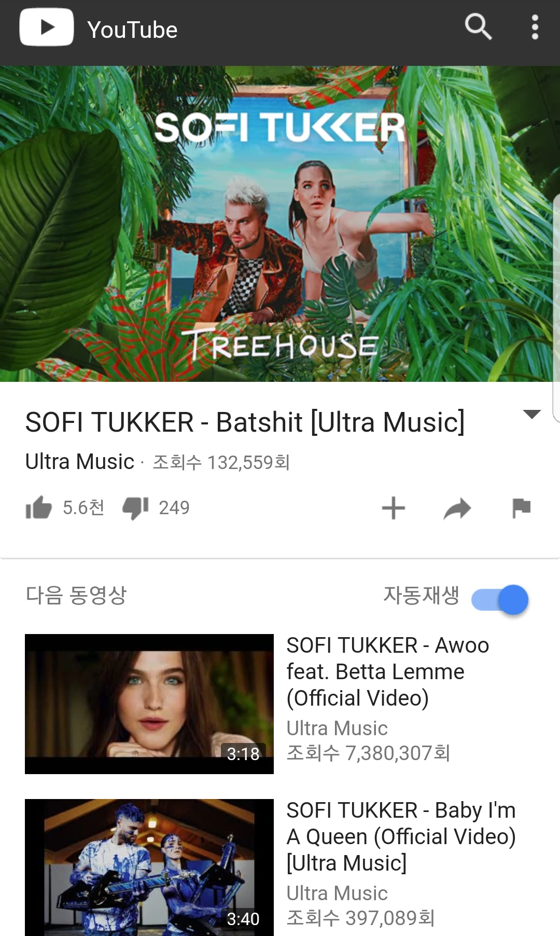Screen dimensions: 560x936
Task: Open the search magnifier icon
Action: 478,26
